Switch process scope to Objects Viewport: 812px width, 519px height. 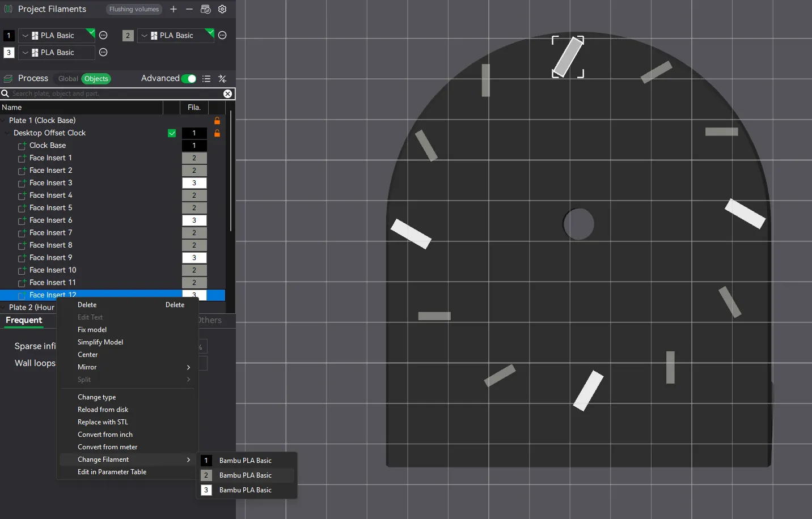[x=96, y=79]
